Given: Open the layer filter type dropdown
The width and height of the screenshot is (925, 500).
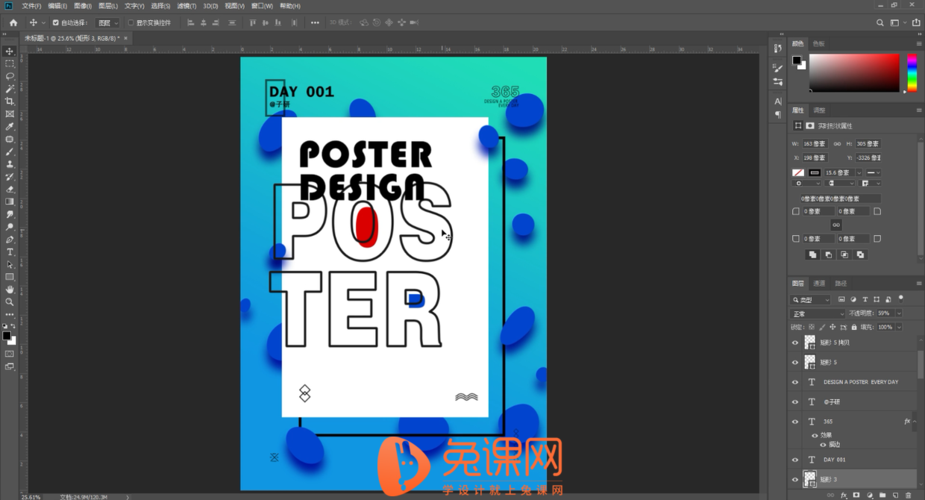Looking at the screenshot, I should point(811,300).
